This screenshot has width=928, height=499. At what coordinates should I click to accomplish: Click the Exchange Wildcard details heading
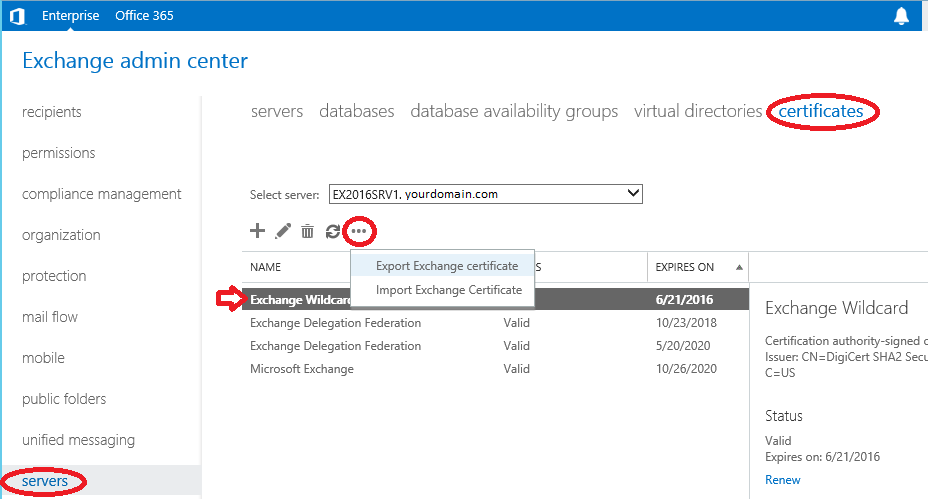[x=836, y=308]
